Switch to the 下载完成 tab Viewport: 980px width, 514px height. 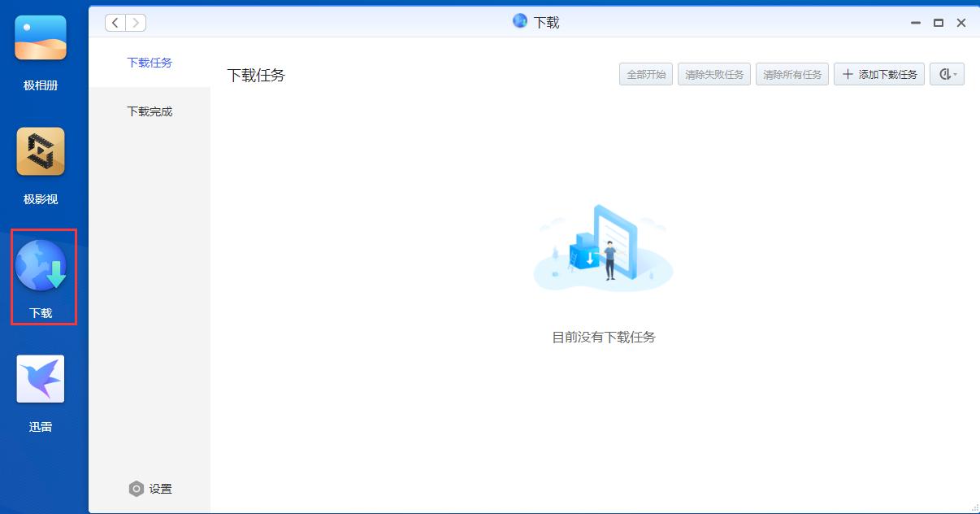150,111
